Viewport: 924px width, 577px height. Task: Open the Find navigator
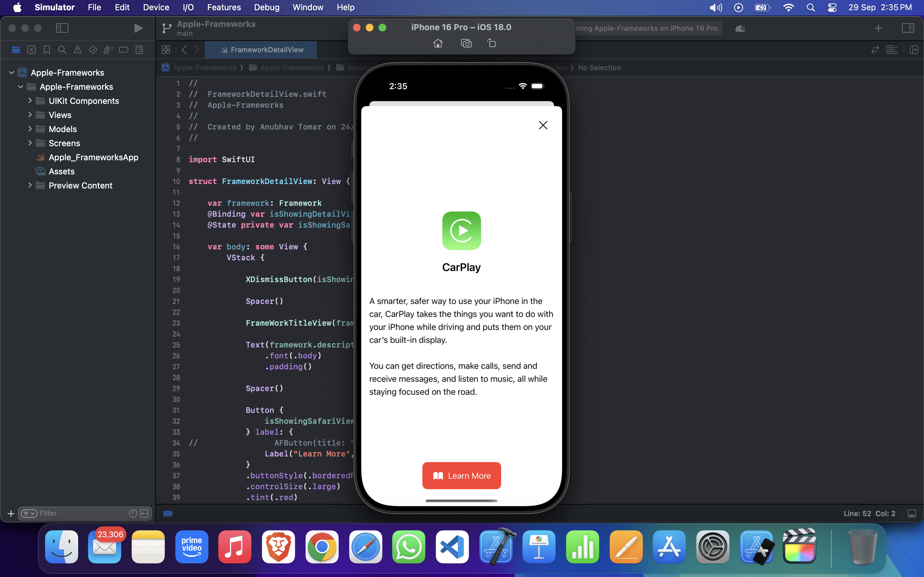coord(62,50)
